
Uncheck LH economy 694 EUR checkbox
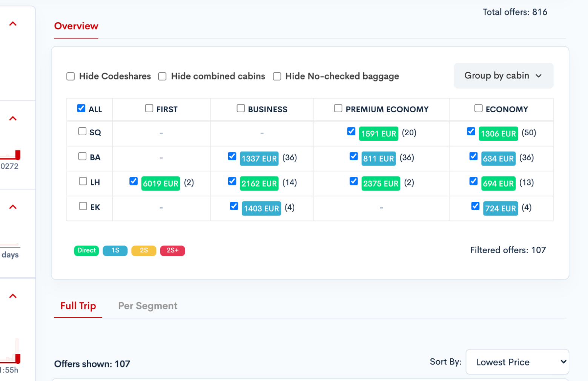pos(473,181)
